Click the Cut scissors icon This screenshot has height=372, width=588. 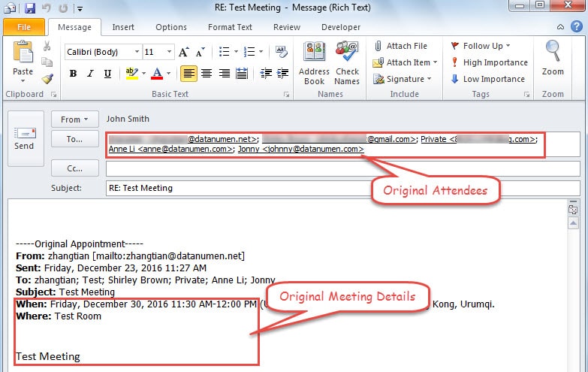pyautogui.click(x=47, y=46)
